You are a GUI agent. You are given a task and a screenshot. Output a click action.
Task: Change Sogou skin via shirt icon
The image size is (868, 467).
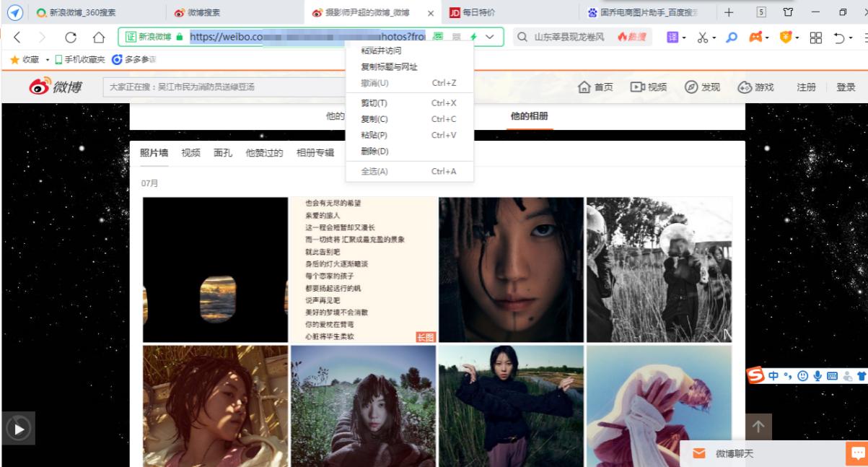[x=860, y=375]
